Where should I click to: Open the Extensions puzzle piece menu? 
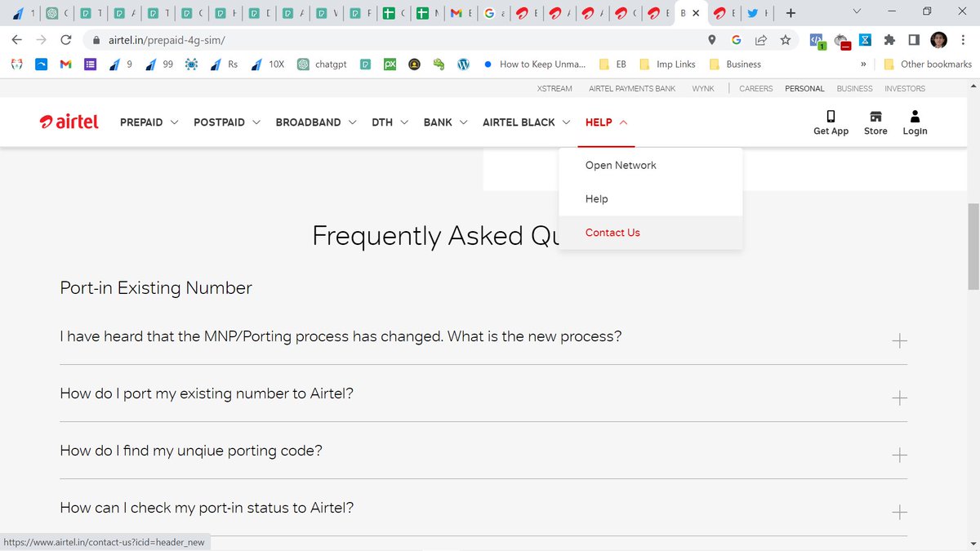889,39
